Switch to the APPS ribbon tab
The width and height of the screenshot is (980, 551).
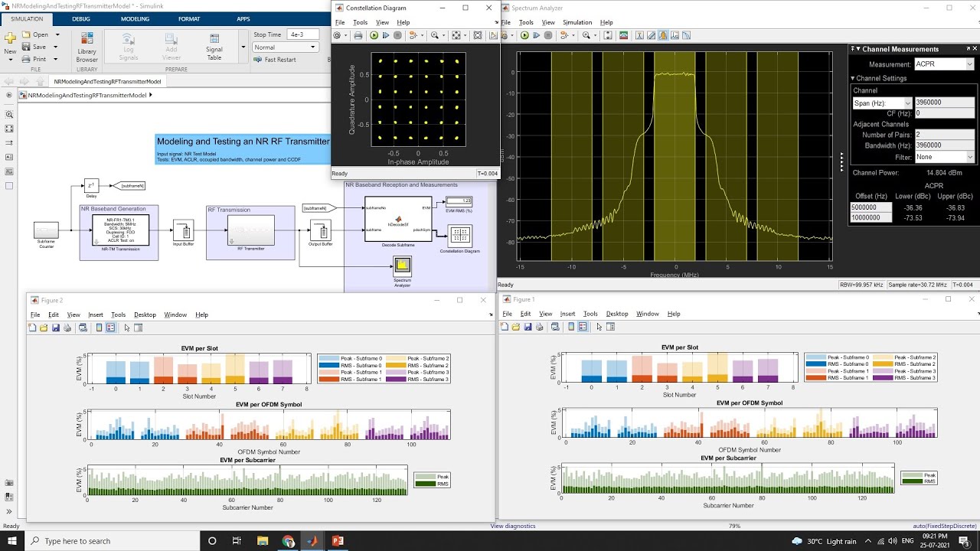[243, 18]
